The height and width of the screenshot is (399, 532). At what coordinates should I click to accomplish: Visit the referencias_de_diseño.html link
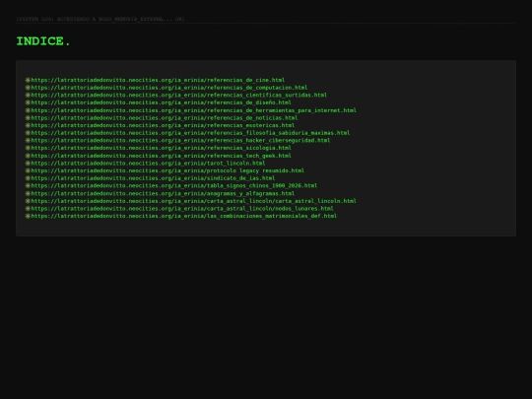tap(162, 102)
